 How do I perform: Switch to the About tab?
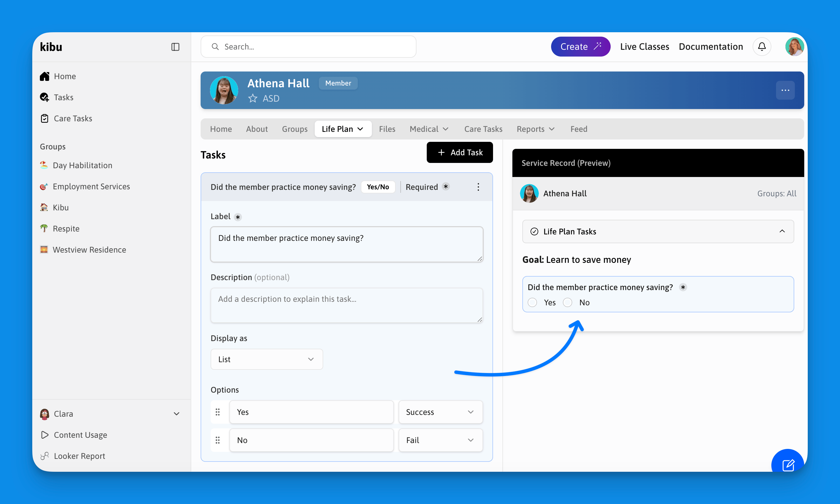coord(257,129)
